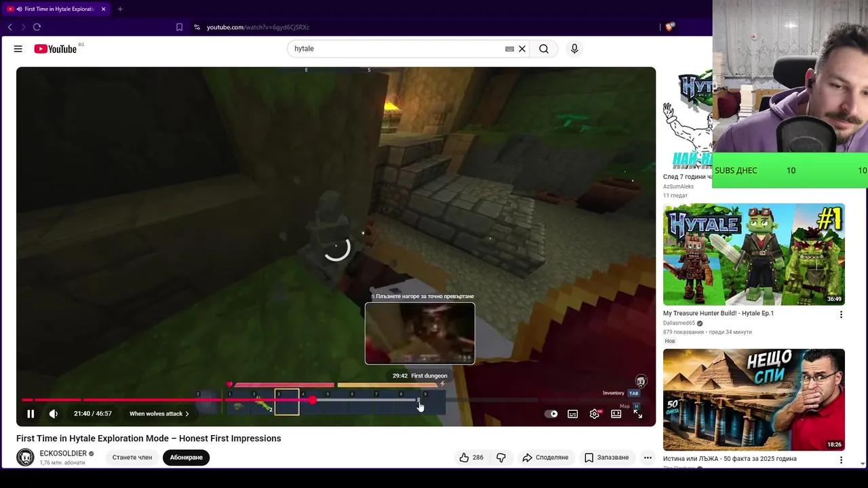Open video settings gear
This screenshot has width=868, height=488.
[x=595, y=413]
